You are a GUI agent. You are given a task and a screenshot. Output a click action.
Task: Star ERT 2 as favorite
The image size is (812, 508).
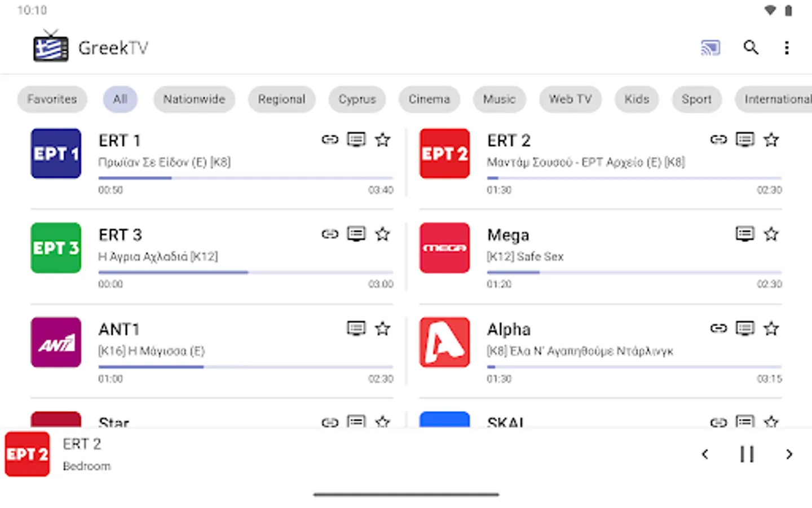771,139
